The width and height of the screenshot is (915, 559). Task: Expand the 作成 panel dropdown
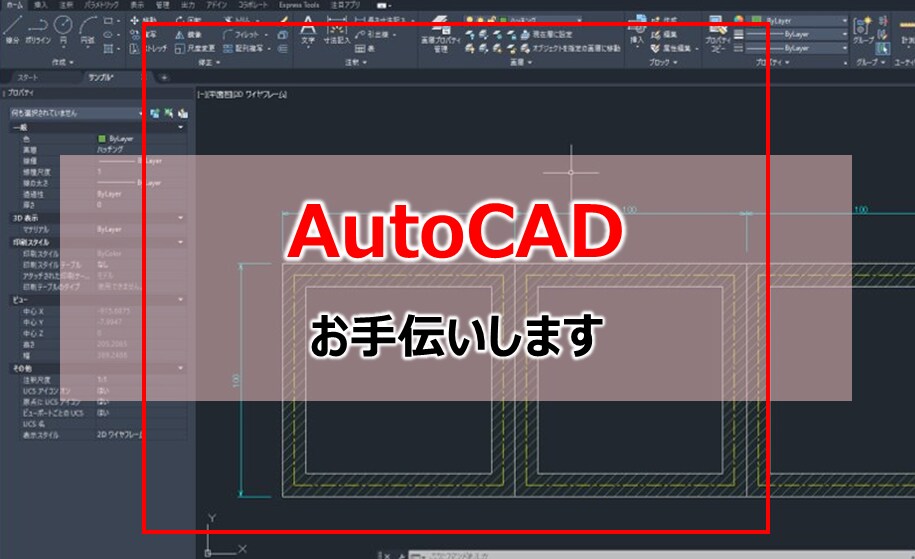63,62
